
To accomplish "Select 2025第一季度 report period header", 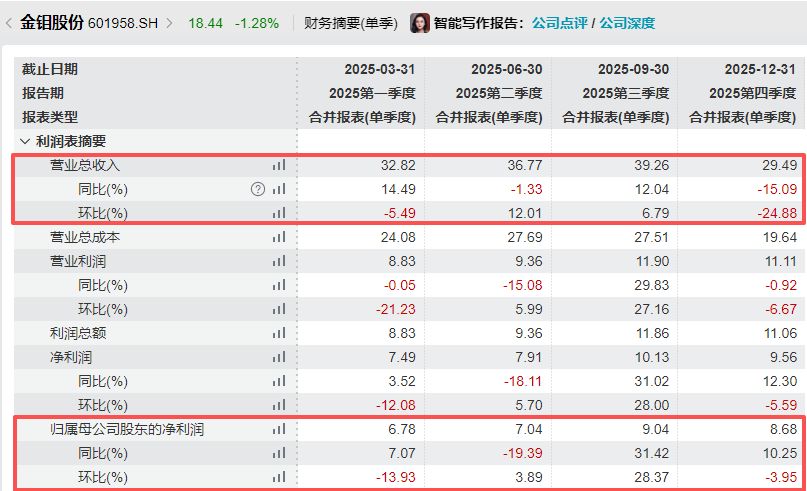I will 372,93.
